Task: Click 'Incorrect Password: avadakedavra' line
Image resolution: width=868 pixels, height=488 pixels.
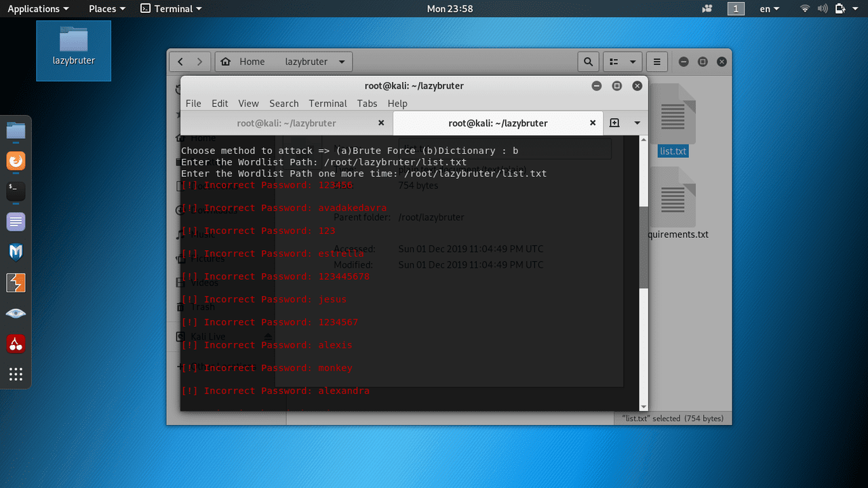Action: (283, 208)
